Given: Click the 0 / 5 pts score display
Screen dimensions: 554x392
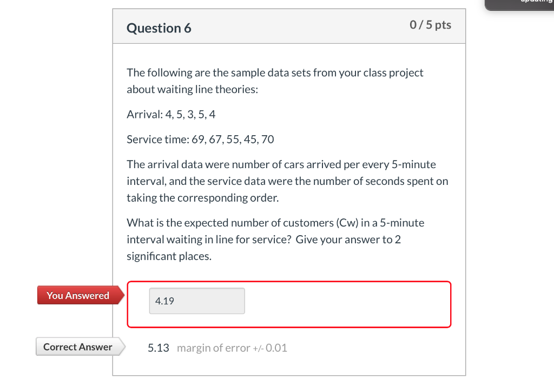Looking at the screenshot, I should pyautogui.click(x=430, y=24).
